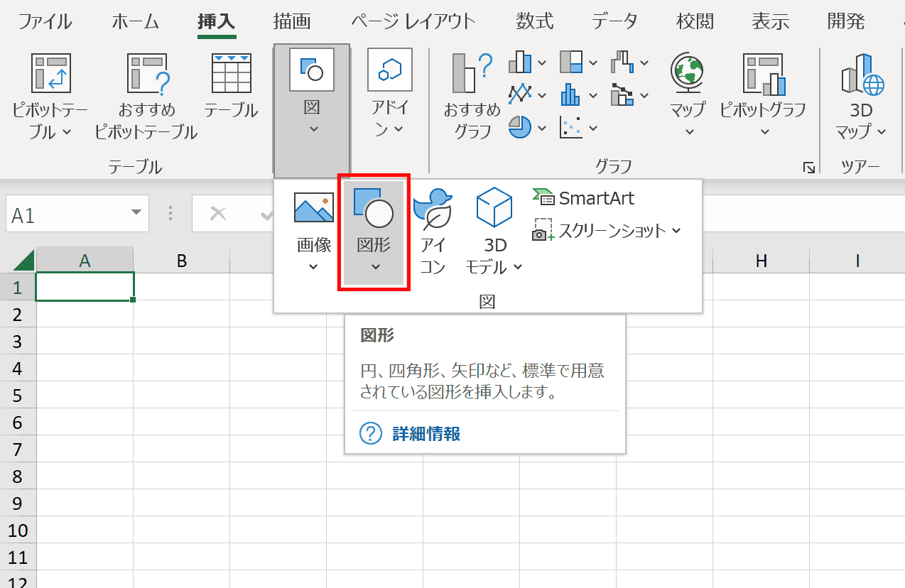Switch to the View (表示) tab

coord(770,21)
